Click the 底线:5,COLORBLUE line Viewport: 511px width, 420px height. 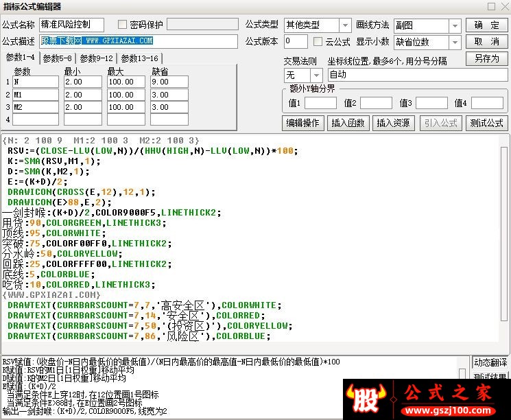[49, 275]
